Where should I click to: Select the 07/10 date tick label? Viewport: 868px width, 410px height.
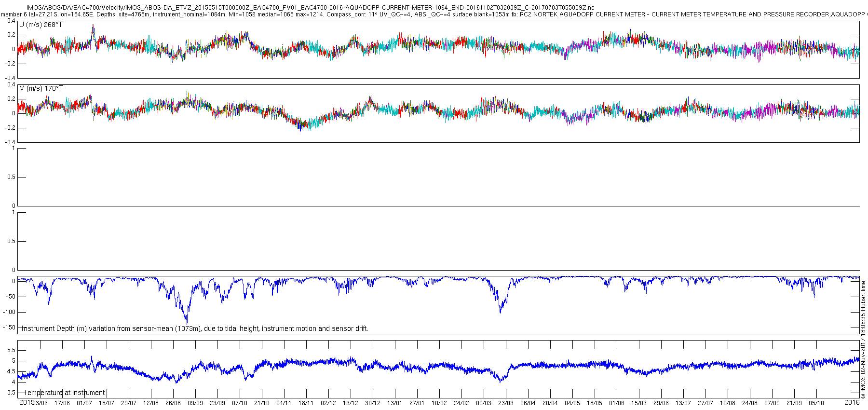pyautogui.click(x=240, y=403)
